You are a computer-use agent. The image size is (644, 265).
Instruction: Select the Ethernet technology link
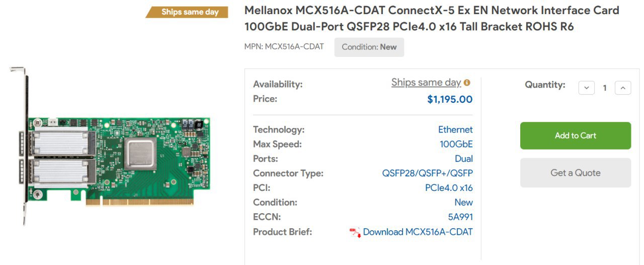(x=455, y=129)
